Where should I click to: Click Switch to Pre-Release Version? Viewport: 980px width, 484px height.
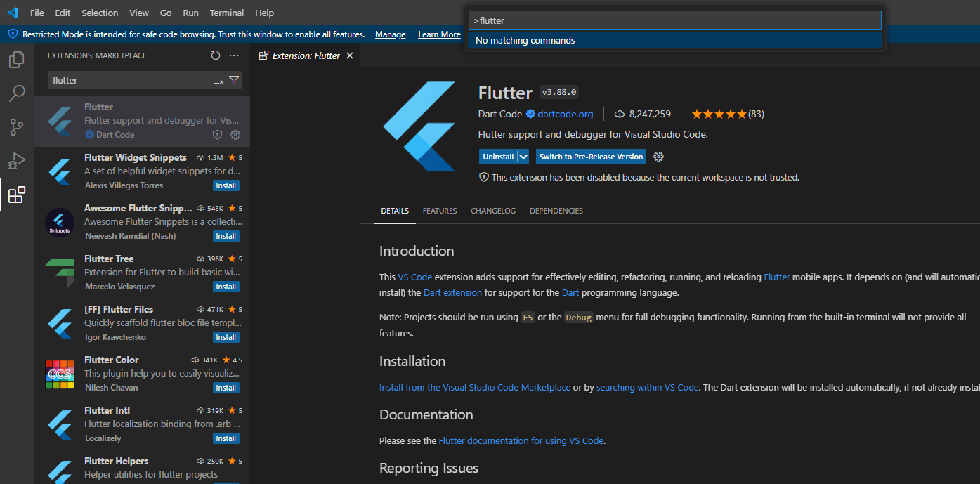(591, 157)
